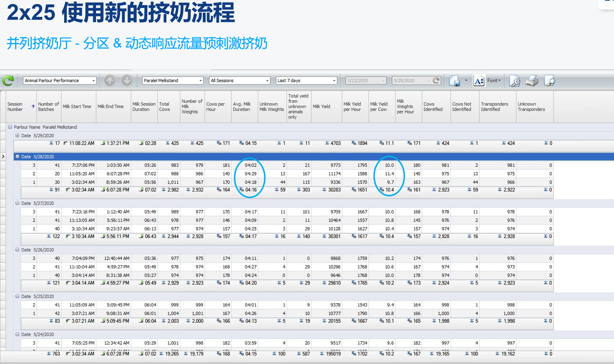Collapse the Date 5/27/2020 group
This screenshot has height=364, width=614.
[x=17, y=203]
